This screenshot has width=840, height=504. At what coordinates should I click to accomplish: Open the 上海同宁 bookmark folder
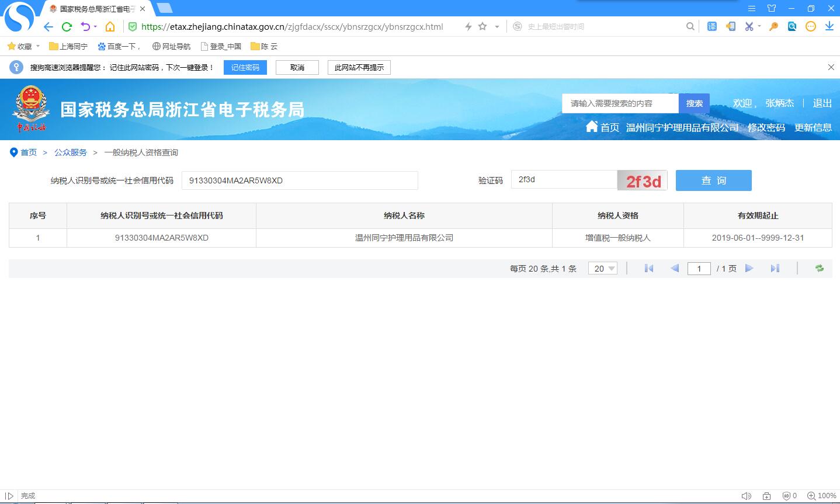point(68,46)
